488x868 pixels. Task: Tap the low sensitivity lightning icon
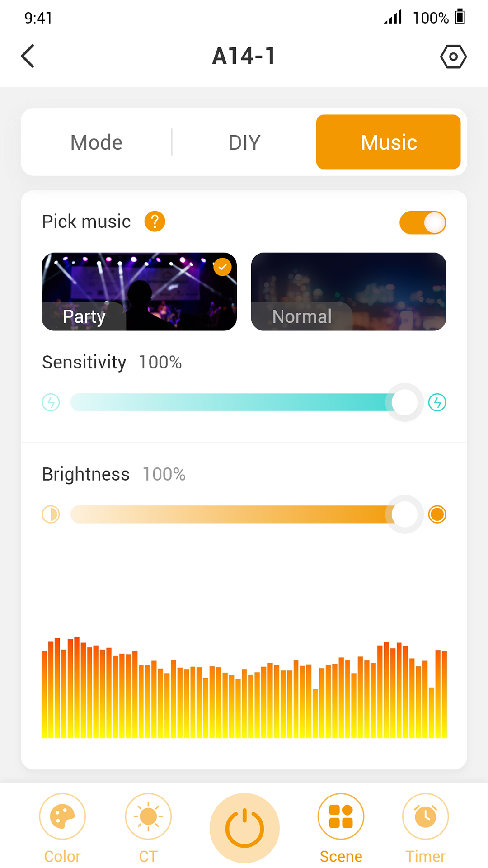coord(51,402)
